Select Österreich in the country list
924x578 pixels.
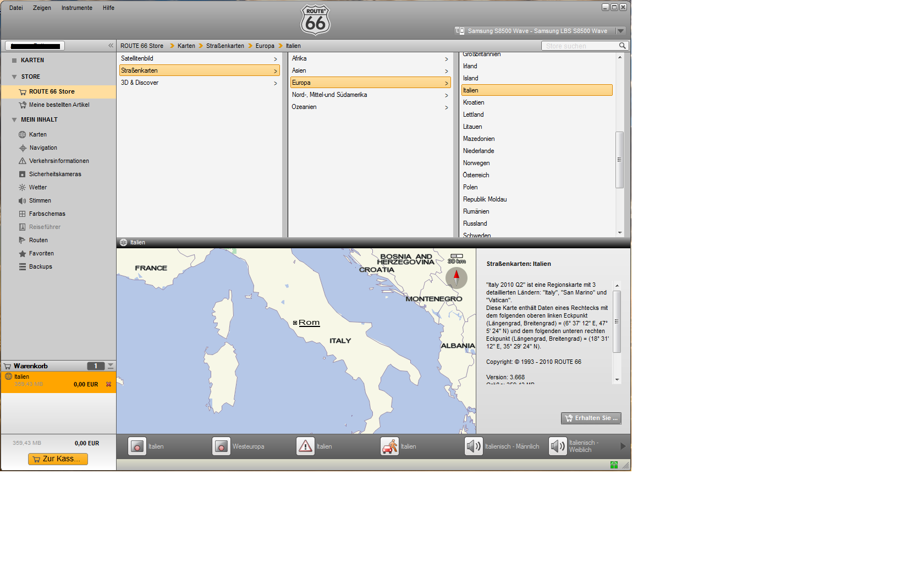[537, 175]
